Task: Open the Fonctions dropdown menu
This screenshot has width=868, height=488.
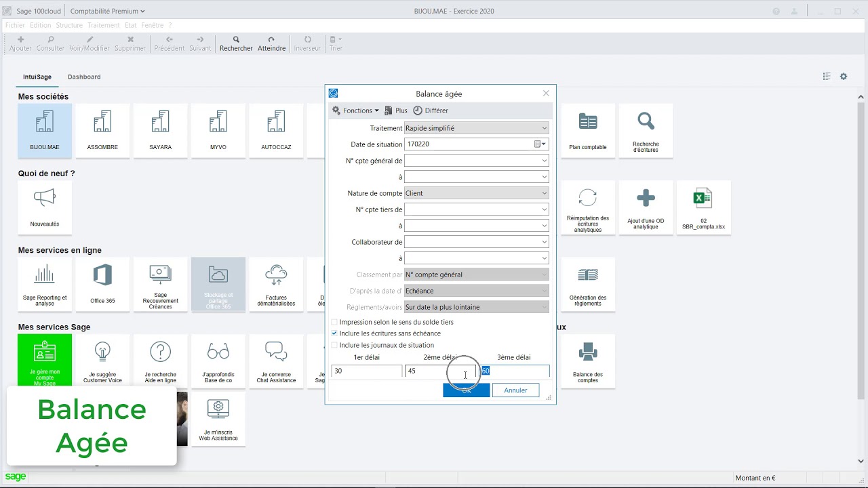Action: [355, 110]
